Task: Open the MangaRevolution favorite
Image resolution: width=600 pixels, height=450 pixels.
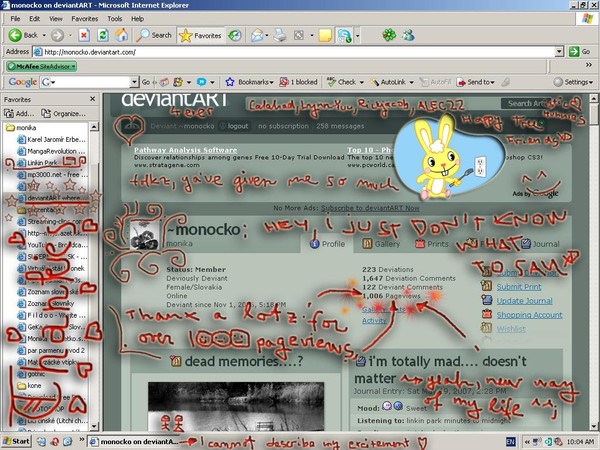Action: [52, 151]
